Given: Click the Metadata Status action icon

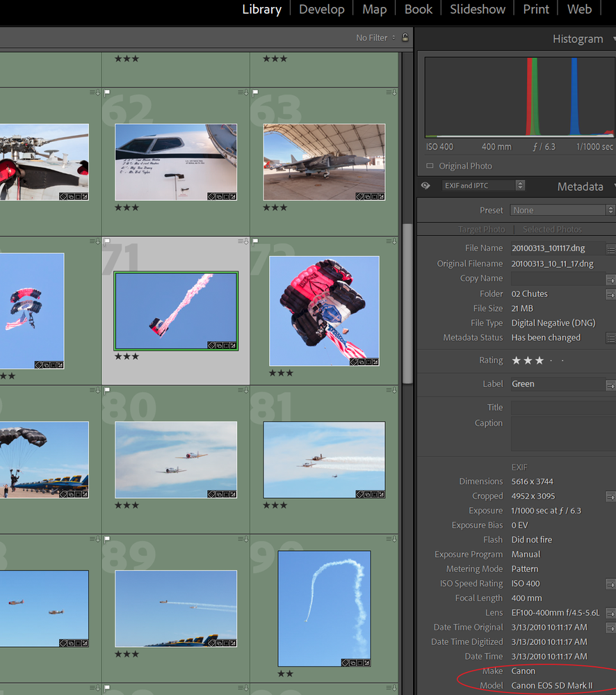Looking at the screenshot, I should click(x=610, y=338).
